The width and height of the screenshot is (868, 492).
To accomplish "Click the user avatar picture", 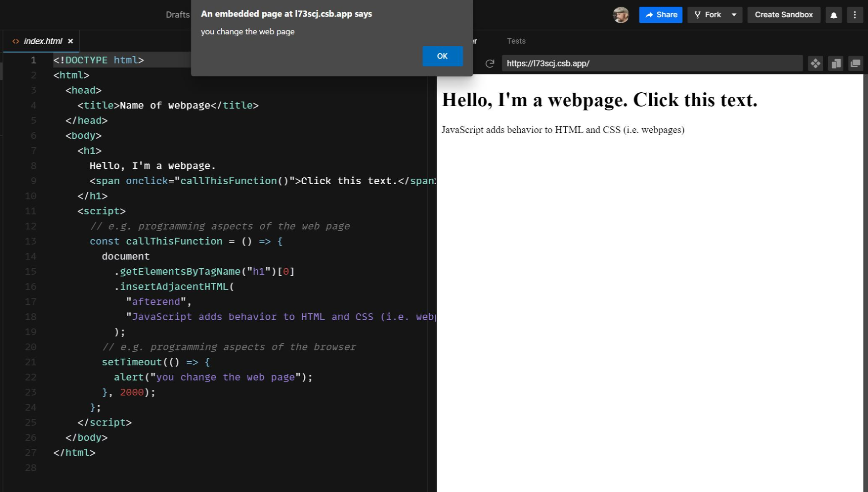I will 620,15.
